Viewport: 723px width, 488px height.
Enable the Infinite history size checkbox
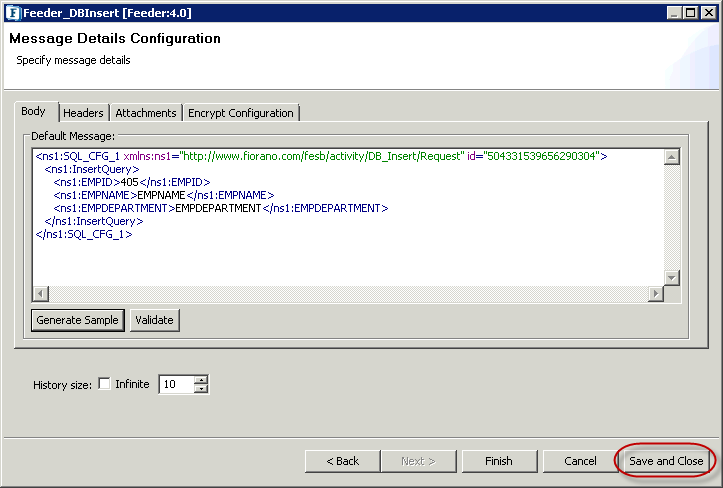coord(105,384)
